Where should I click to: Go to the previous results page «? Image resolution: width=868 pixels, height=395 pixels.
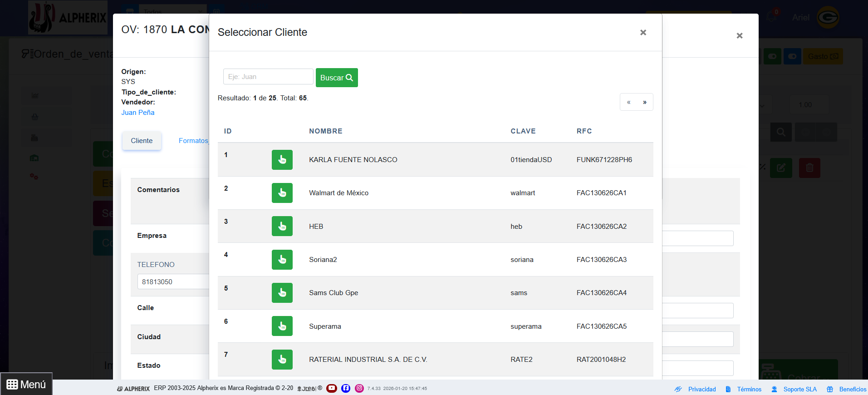coord(628,102)
